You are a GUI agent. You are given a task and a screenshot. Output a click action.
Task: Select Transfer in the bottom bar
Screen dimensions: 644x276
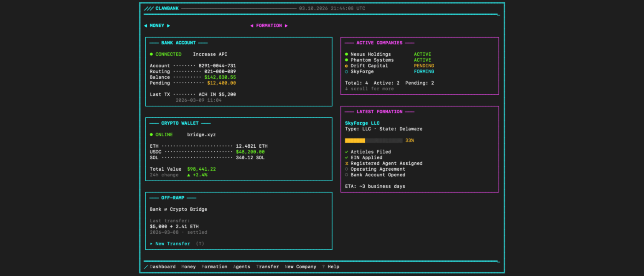pyautogui.click(x=268, y=267)
